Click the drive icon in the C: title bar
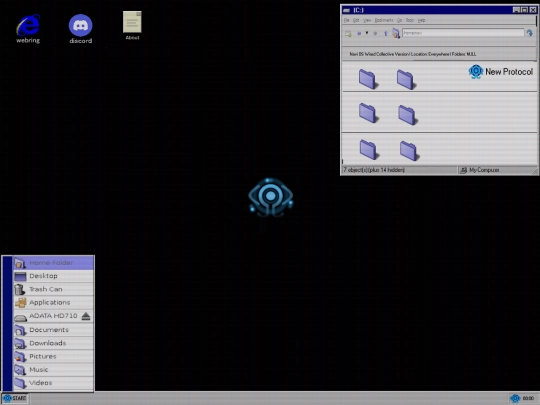 [x=346, y=10]
